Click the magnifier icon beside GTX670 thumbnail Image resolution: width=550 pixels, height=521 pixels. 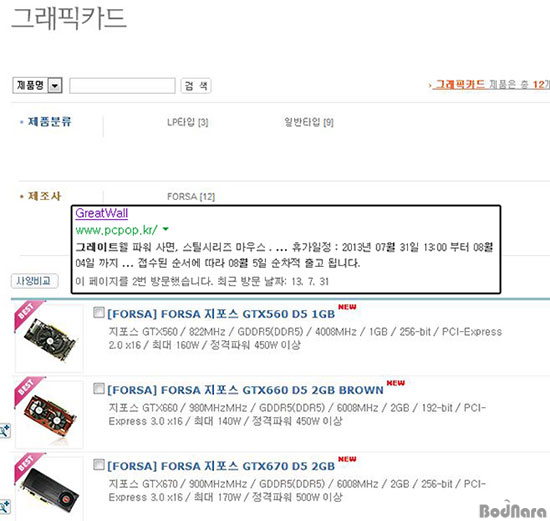coord(5,507)
